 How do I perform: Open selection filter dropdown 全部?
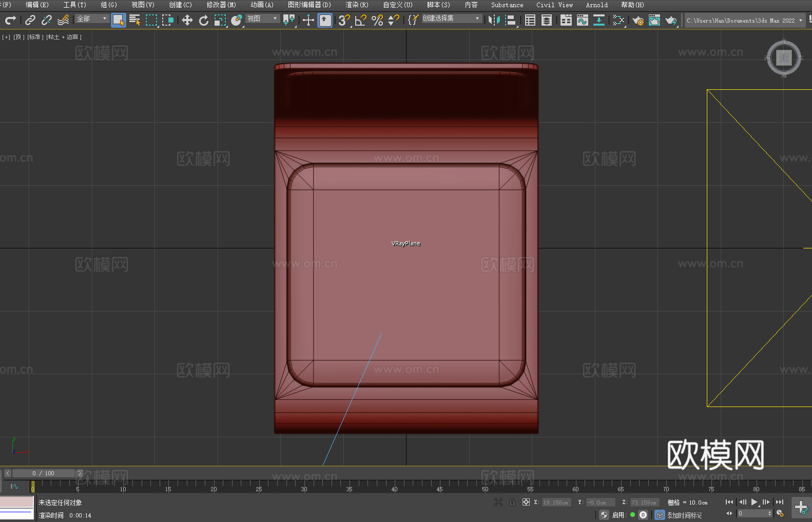(x=92, y=18)
